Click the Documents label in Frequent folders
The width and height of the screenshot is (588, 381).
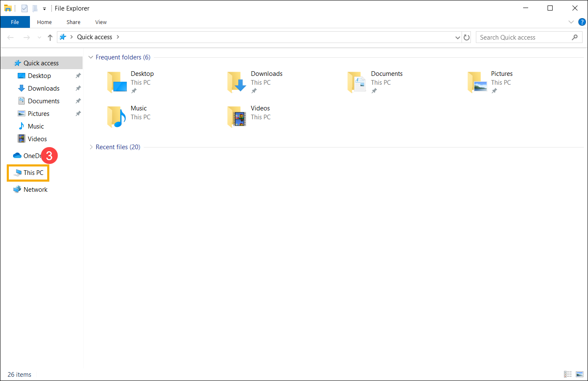click(x=387, y=74)
